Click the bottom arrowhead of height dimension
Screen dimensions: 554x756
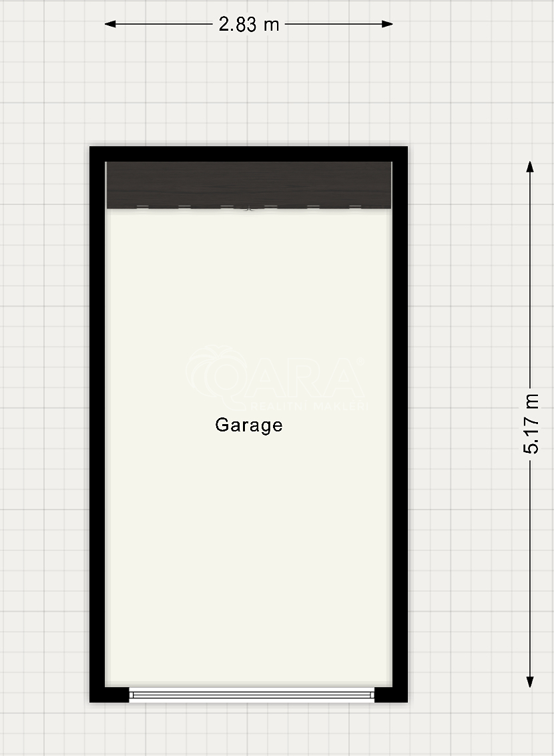tap(530, 681)
